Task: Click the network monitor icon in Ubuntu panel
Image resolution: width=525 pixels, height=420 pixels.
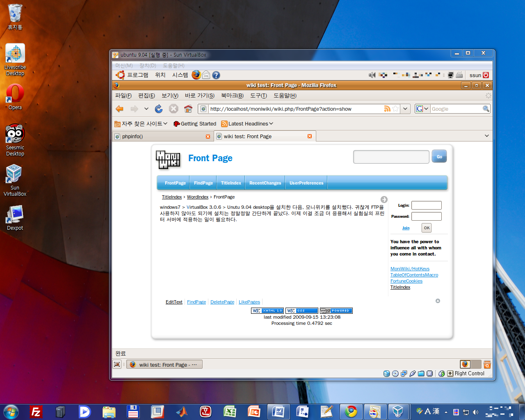Action: (450, 75)
